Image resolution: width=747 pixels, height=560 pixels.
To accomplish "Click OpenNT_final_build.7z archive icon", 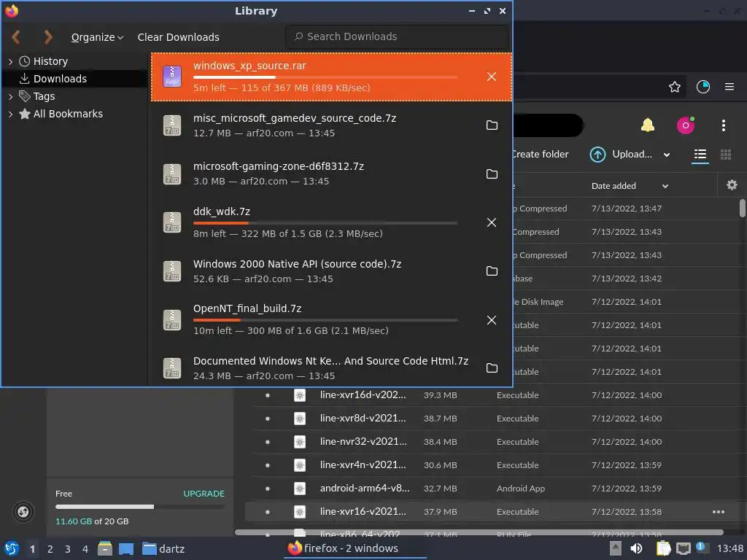I will (x=172, y=320).
